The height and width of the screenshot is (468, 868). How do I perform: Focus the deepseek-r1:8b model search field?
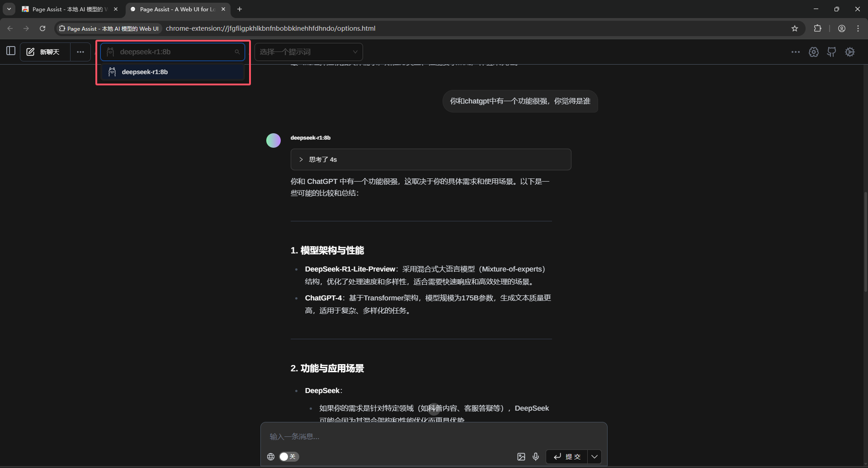click(x=172, y=52)
